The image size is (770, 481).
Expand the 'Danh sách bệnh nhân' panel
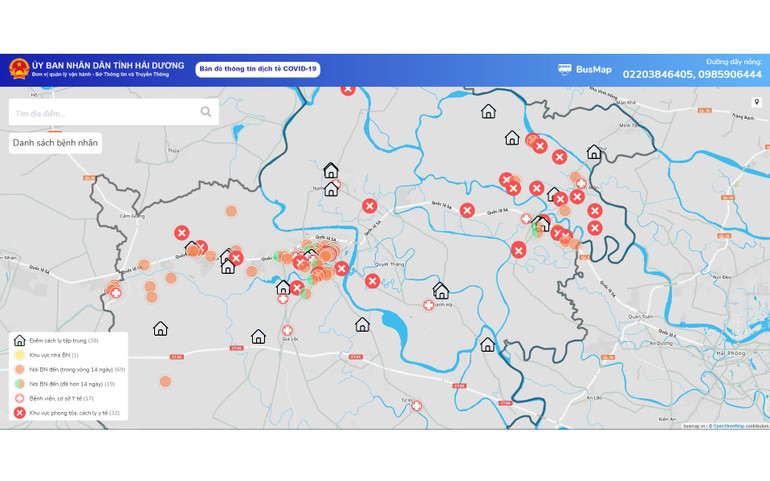(x=55, y=143)
